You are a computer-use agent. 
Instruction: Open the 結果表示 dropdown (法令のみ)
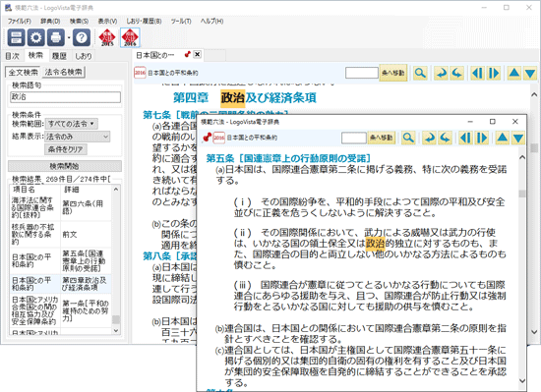coord(78,137)
